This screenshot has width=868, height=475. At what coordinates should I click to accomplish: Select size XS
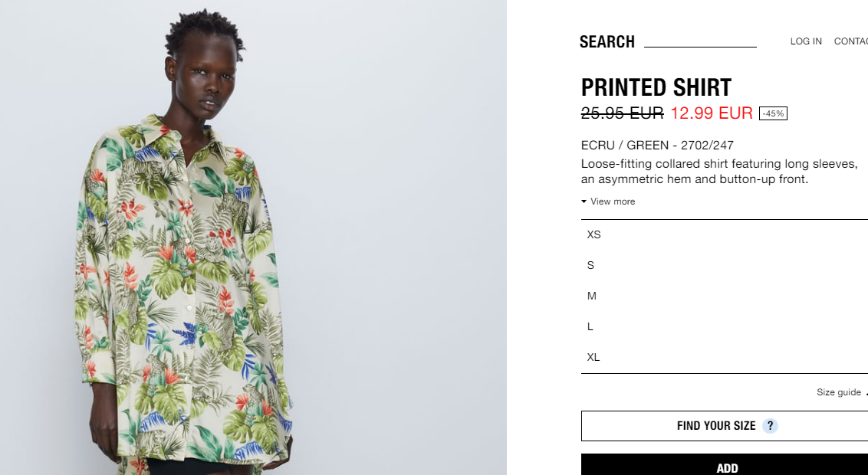pos(725,234)
